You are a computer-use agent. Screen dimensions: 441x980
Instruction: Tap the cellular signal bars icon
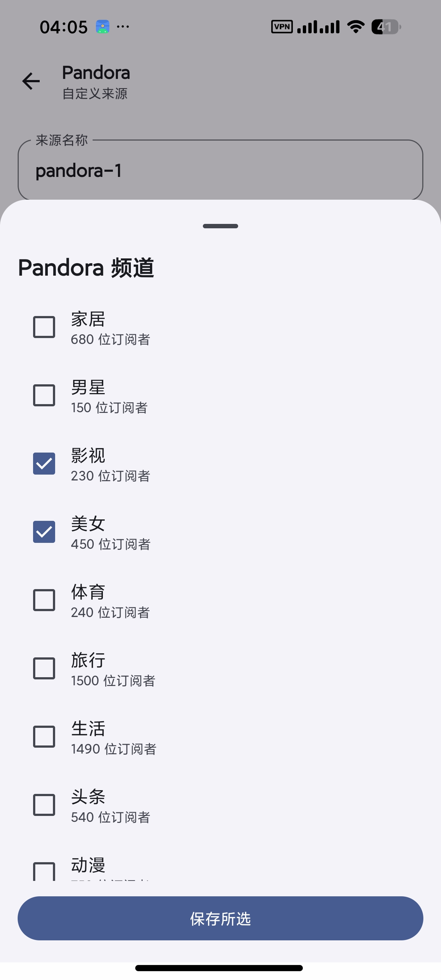pyautogui.click(x=318, y=27)
